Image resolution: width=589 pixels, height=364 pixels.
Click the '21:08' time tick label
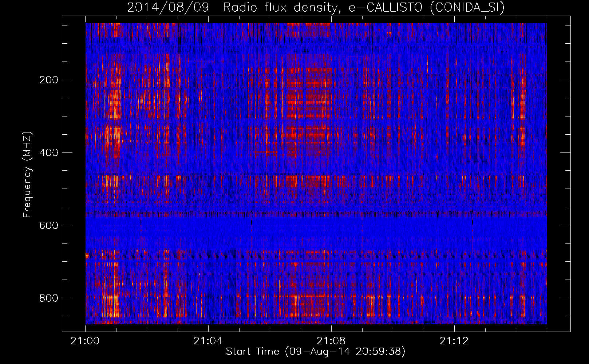click(331, 341)
